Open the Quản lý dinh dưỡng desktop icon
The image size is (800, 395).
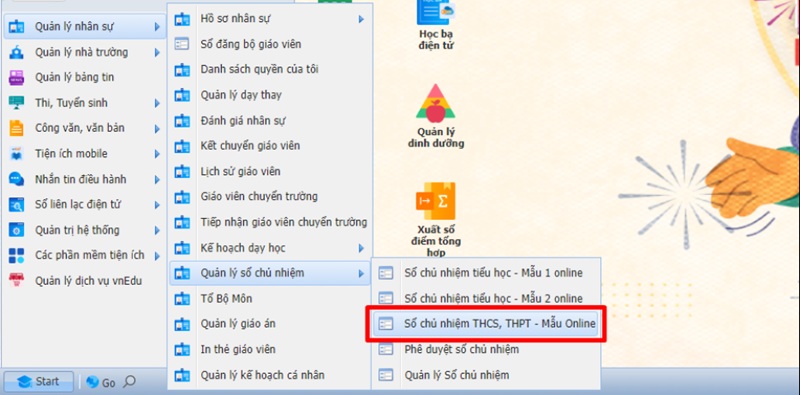pos(436,103)
